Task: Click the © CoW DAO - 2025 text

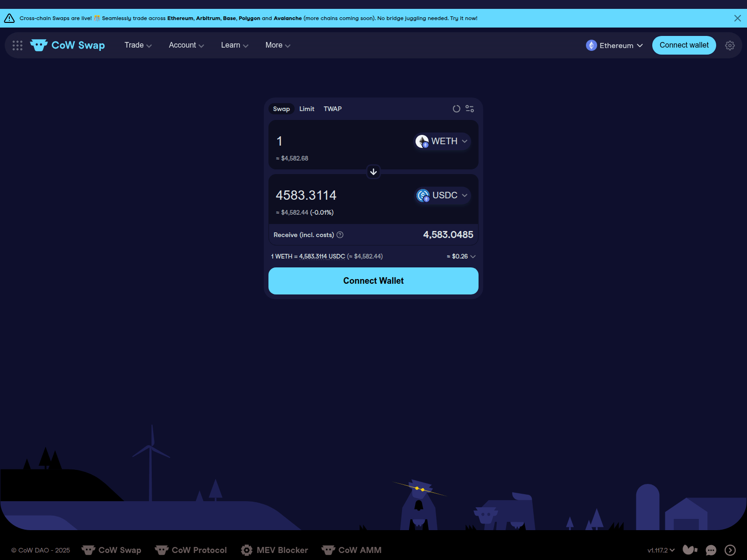Action: [x=41, y=550]
